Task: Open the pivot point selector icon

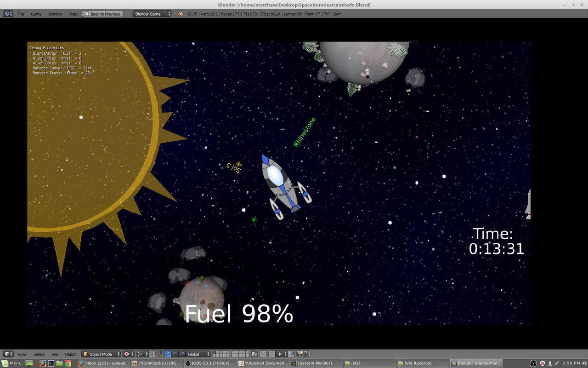Action: pyautogui.click(x=143, y=354)
